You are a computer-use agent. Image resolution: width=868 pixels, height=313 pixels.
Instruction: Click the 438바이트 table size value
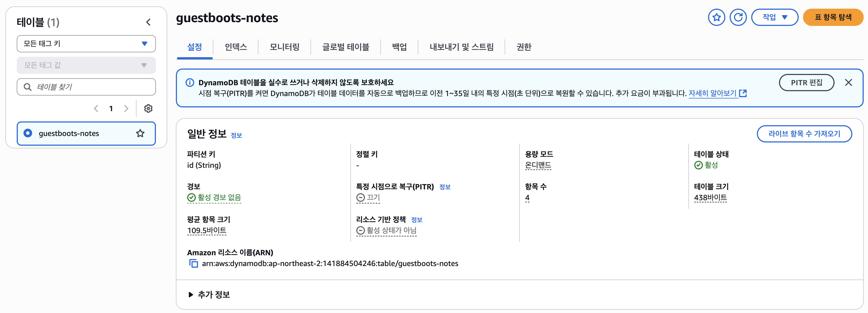[x=710, y=198]
